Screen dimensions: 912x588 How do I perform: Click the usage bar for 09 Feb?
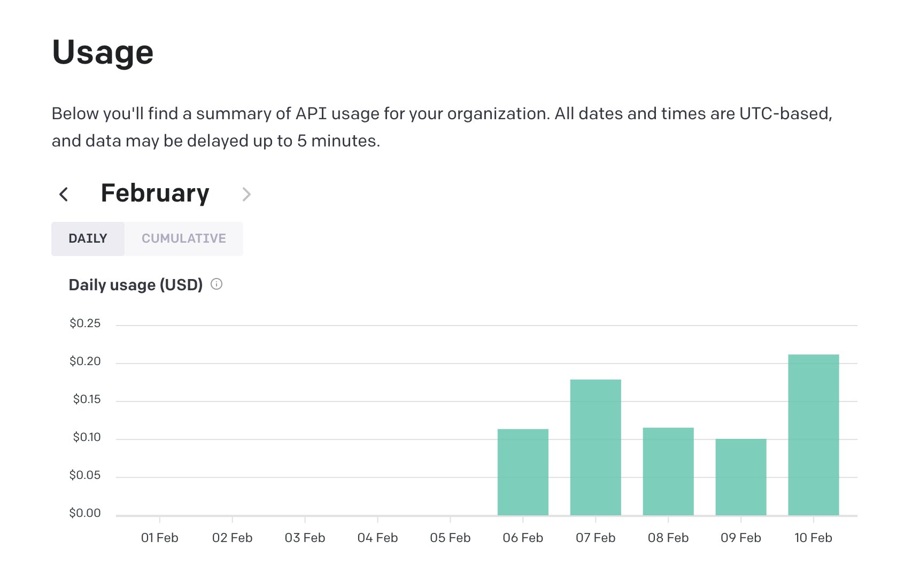741,476
